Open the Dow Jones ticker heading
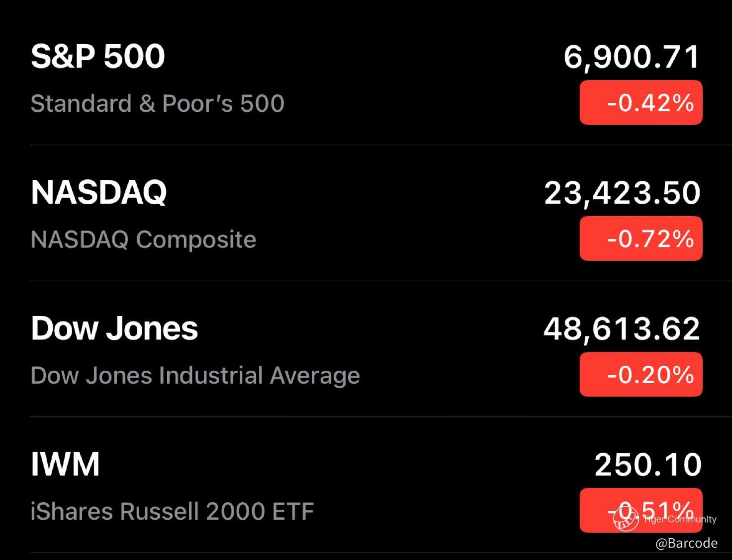The image size is (732, 560). 114,328
